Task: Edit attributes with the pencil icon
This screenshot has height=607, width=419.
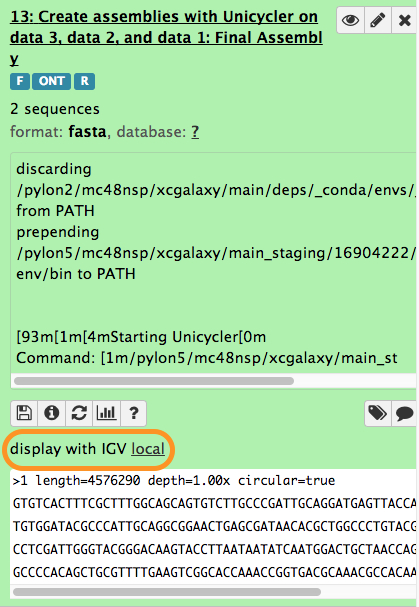Action: [378, 20]
